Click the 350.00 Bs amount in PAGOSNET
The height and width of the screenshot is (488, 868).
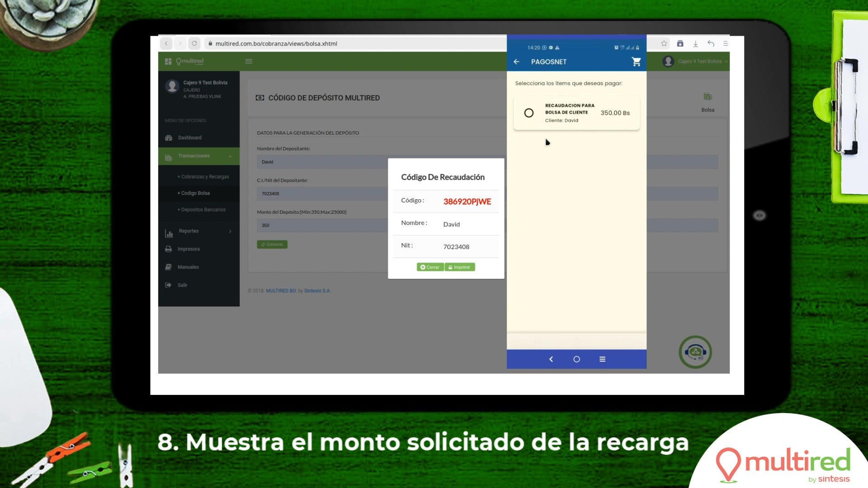pyautogui.click(x=615, y=113)
